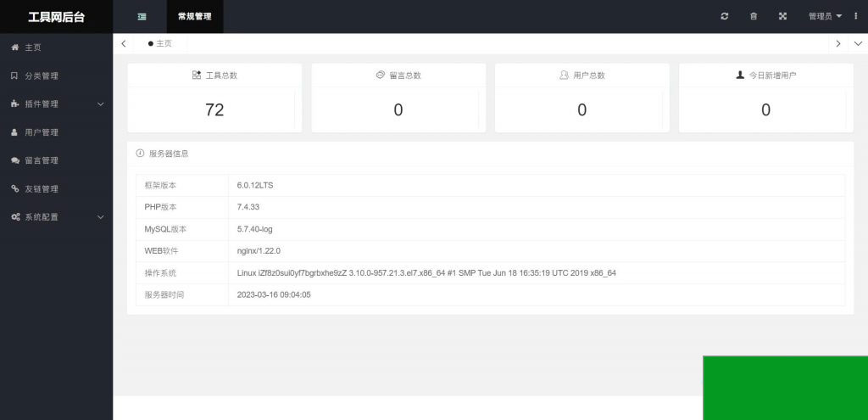
Task: Click the 框架版本 row label
Action: coord(160,185)
